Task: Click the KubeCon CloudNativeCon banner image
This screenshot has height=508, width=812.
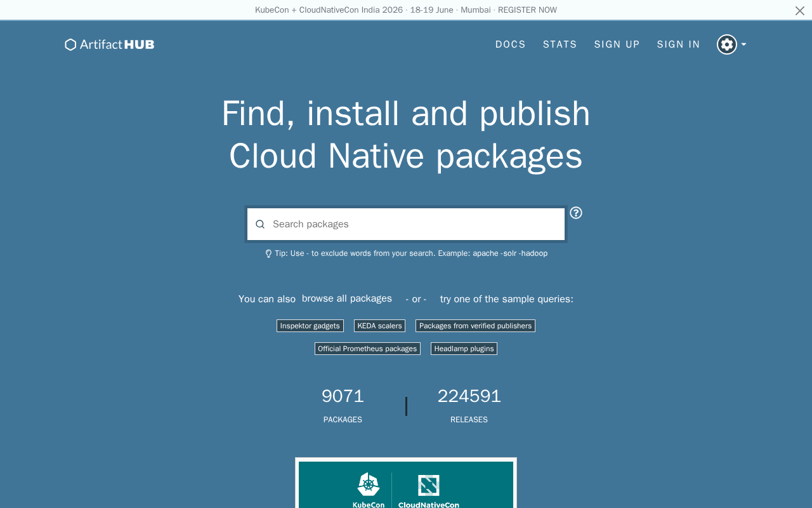Action: click(406, 484)
